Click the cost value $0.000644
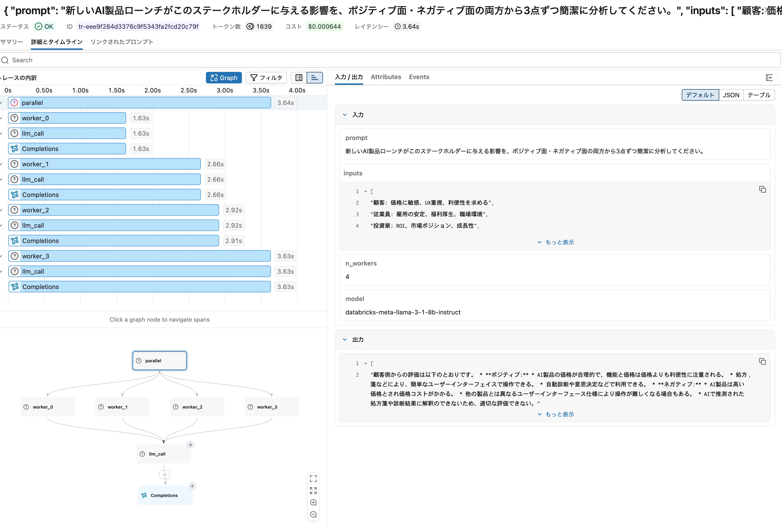Screen dimensions: 782x532 click(324, 27)
